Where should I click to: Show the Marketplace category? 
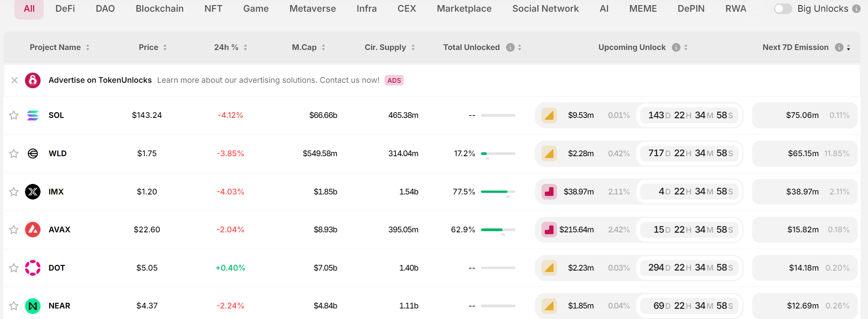pyautogui.click(x=464, y=9)
